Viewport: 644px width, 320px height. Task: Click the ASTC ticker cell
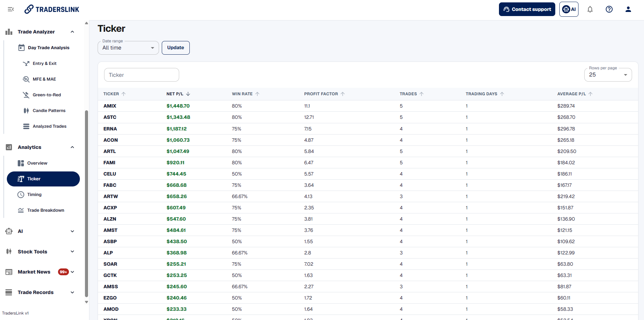110,117
